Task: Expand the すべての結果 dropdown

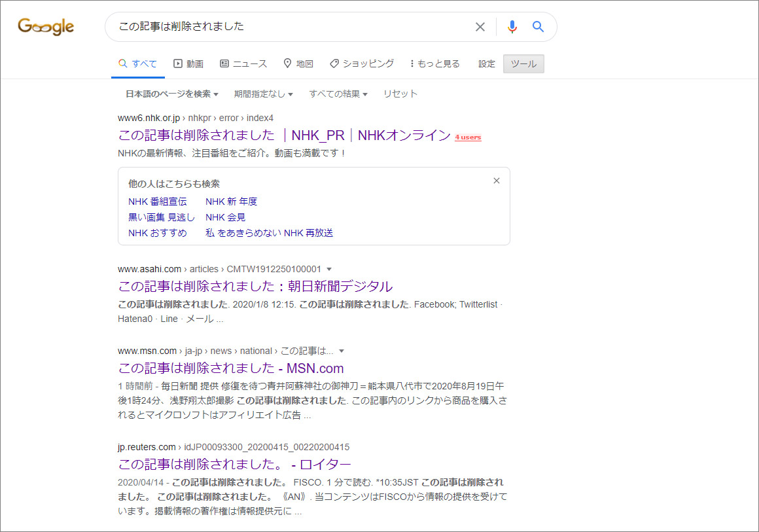Action: tap(338, 94)
